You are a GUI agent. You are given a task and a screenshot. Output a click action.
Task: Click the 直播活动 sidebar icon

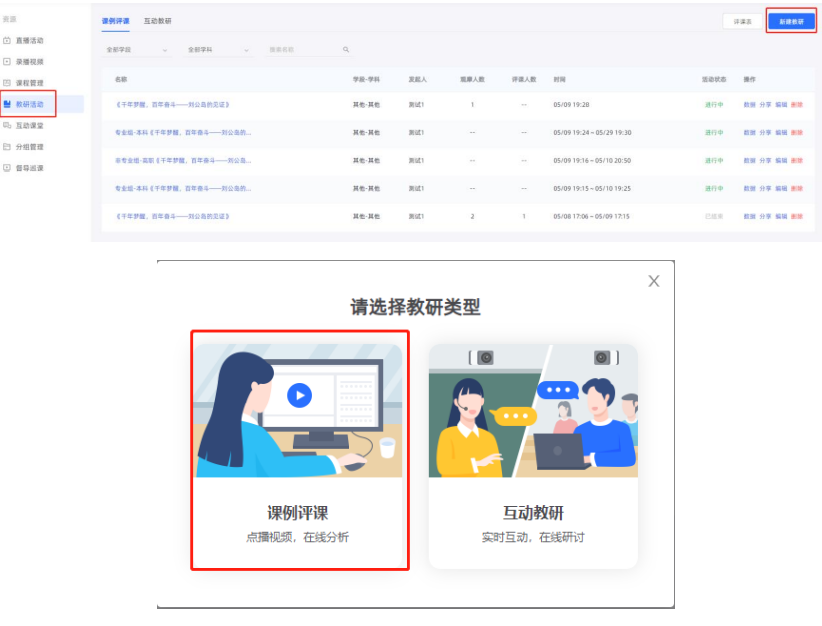pos(7,41)
